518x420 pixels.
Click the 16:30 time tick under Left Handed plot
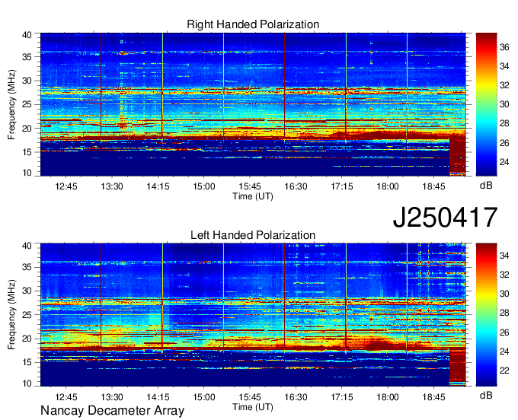pos(296,397)
